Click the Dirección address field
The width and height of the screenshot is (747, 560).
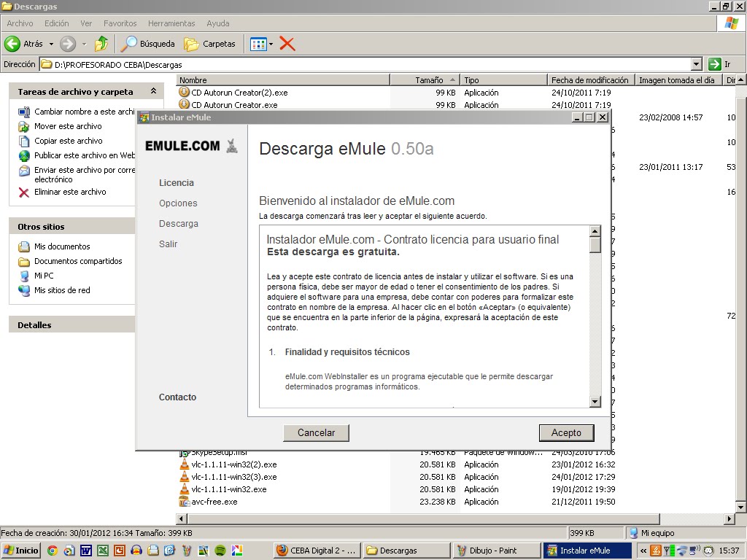click(365, 64)
